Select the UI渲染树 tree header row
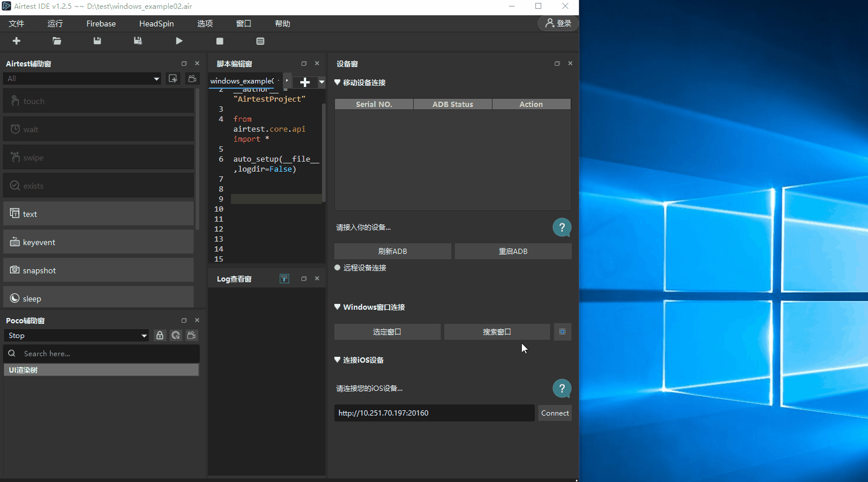Screen dimensions: 868x482 click(101, 370)
